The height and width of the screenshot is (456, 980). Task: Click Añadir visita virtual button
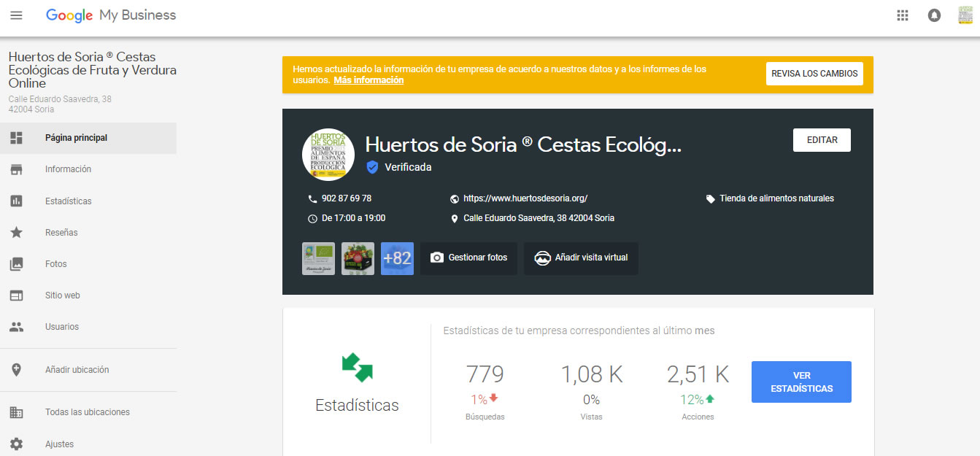[x=581, y=258]
